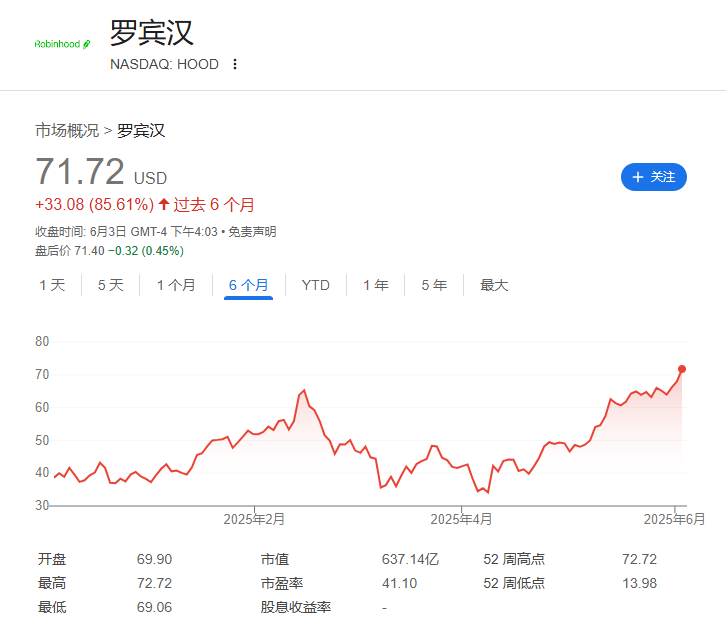Click the 免责声明 disclaimer link
Viewport: 726px width, 625px height.
[x=252, y=231]
